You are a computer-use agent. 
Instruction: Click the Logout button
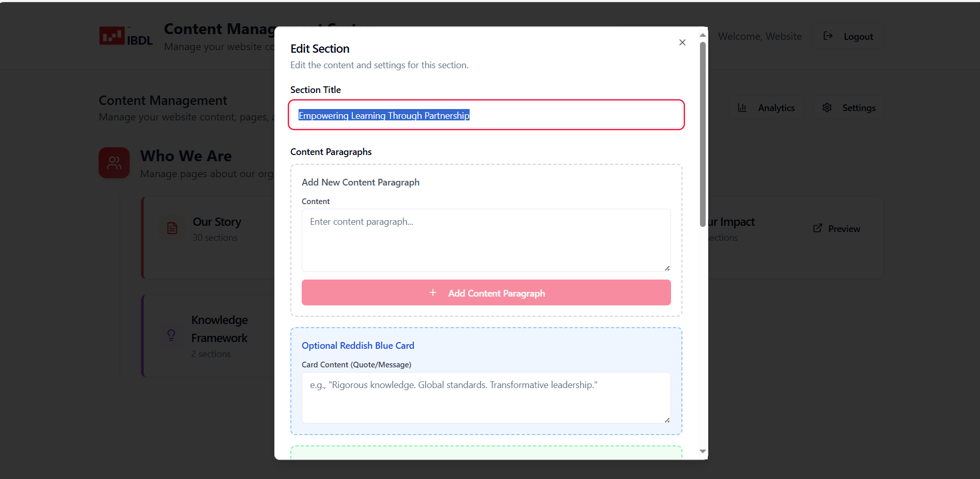[848, 36]
